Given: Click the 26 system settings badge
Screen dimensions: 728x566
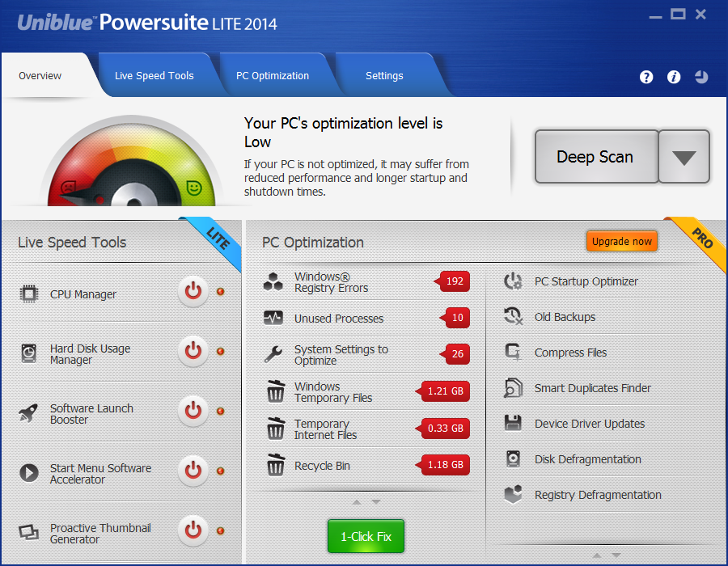Looking at the screenshot, I should pyautogui.click(x=455, y=353).
